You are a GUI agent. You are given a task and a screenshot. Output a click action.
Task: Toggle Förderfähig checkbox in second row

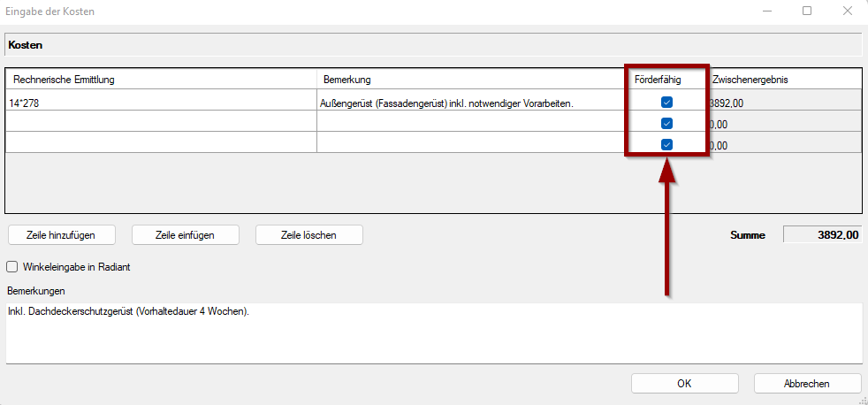pos(667,124)
